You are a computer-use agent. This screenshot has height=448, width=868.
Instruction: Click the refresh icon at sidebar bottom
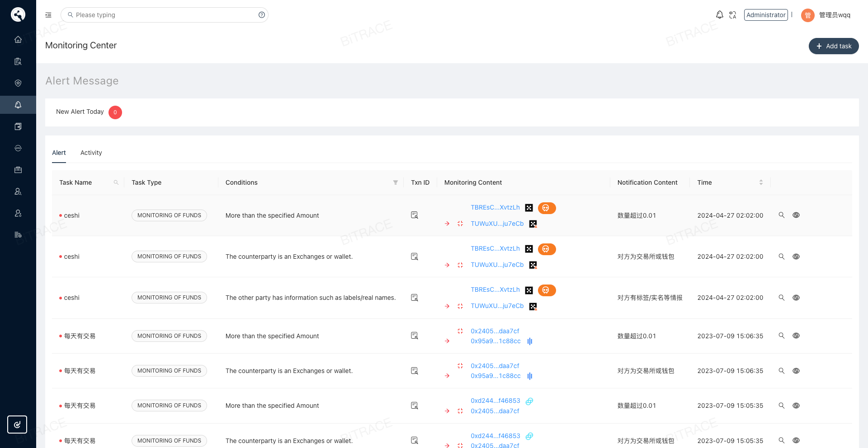pyautogui.click(x=17, y=425)
